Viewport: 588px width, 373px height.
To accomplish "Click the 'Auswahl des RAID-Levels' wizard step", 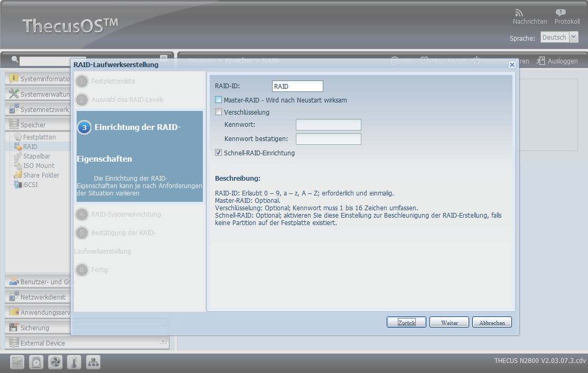I will coord(127,100).
